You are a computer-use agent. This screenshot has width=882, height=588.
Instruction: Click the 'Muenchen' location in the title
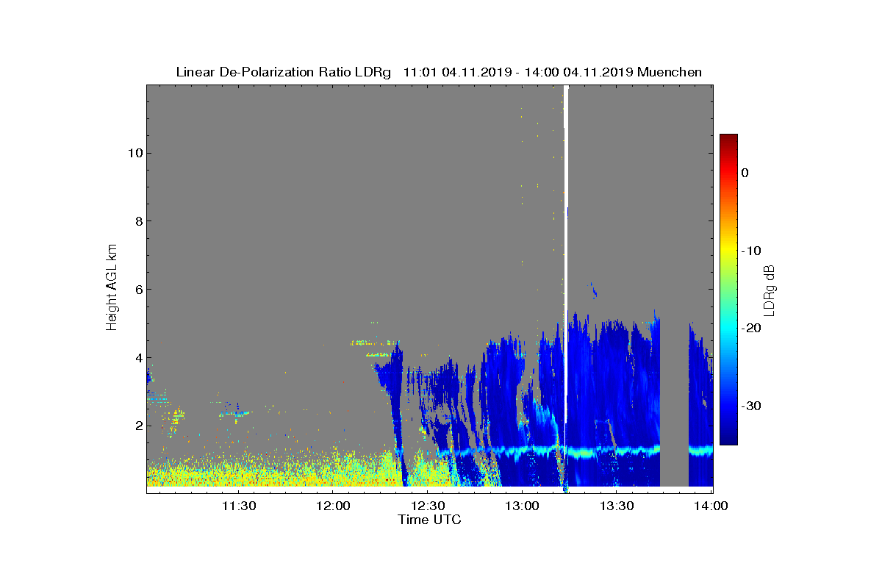tap(670, 72)
